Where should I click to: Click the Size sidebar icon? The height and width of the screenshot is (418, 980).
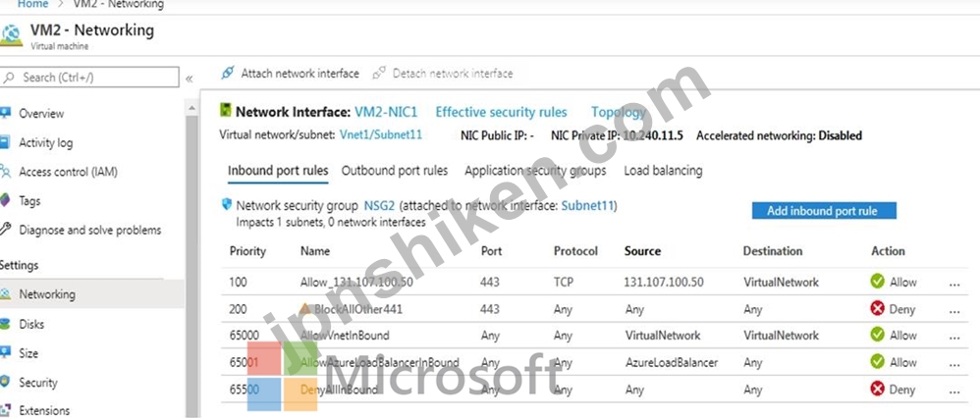coord(6,353)
